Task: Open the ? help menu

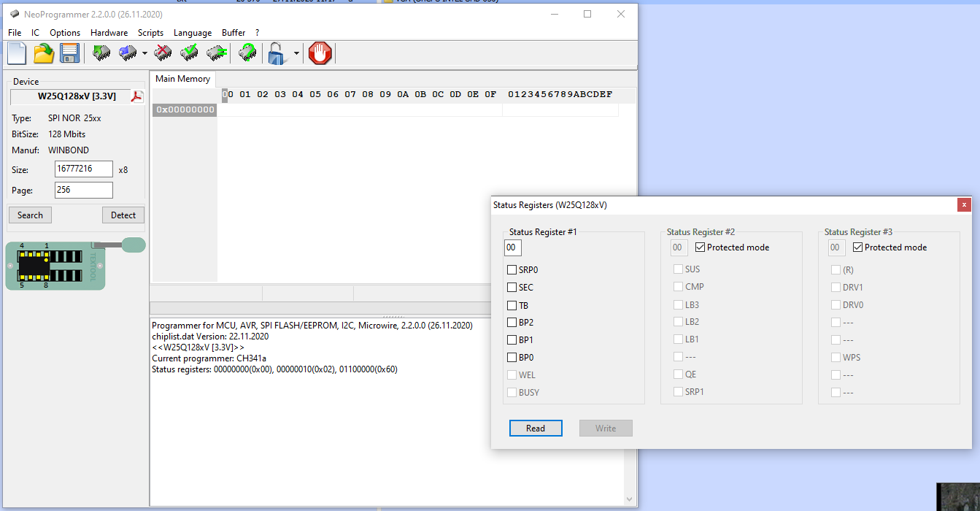Action: tap(257, 33)
